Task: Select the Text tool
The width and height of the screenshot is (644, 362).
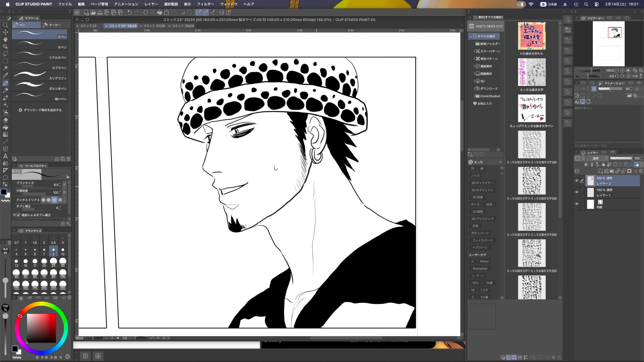Action: 5,156
